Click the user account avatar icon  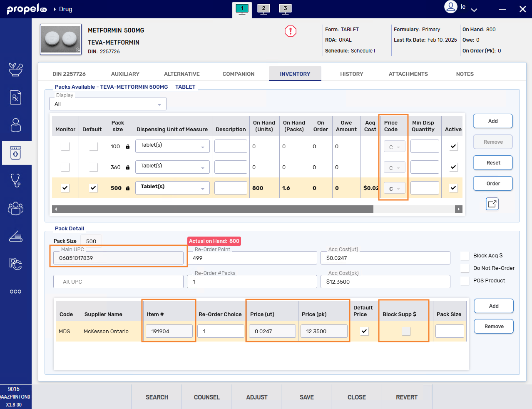pyautogui.click(x=451, y=7)
